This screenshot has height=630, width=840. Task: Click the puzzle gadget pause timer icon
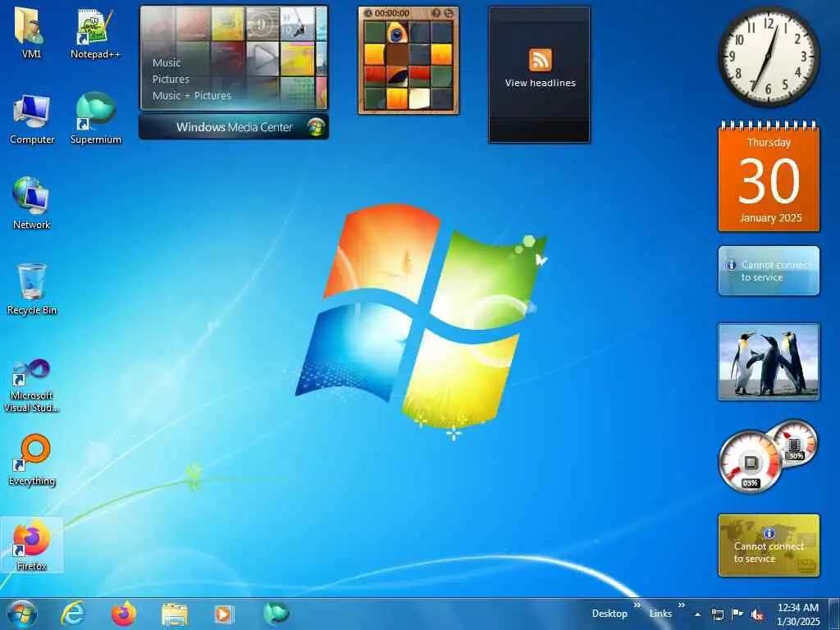click(x=367, y=13)
